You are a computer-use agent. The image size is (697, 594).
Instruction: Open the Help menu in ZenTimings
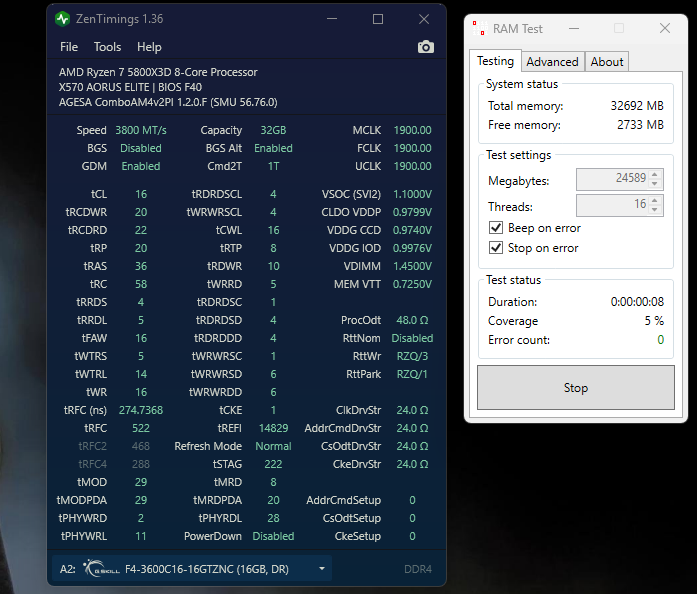pyautogui.click(x=149, y=47)
